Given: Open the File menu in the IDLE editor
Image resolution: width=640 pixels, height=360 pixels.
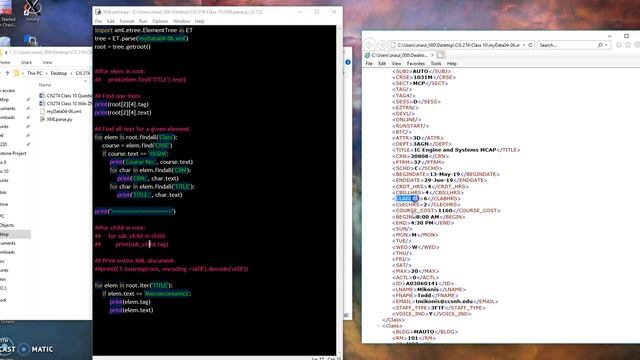Looking at the screenshot, I should (x=98, y=21).
